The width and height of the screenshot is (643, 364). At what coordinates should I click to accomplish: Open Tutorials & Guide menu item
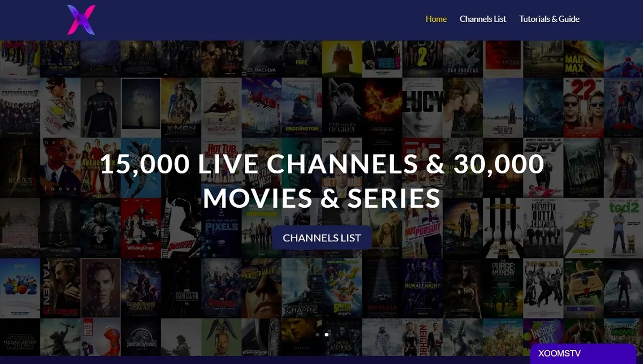(549, 19)
